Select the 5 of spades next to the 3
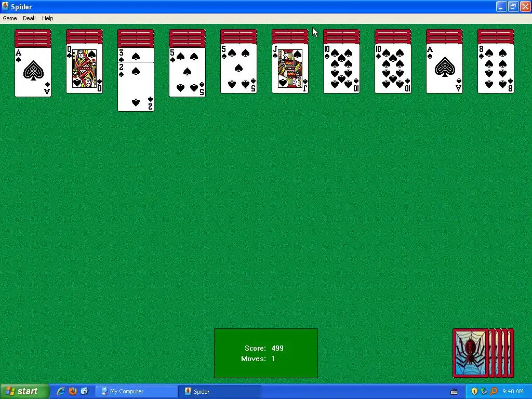532x399 pixels. tap(187, 72)
